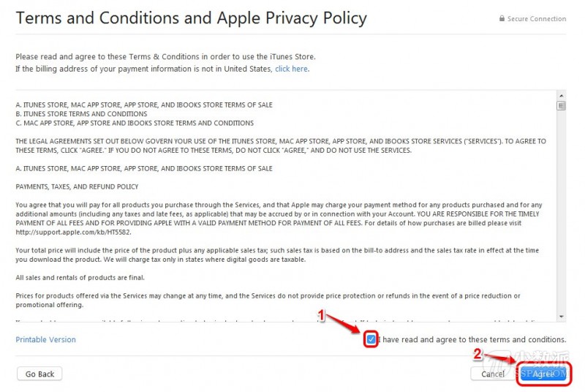Open the 'click here' billing address link

coord(291,69)
